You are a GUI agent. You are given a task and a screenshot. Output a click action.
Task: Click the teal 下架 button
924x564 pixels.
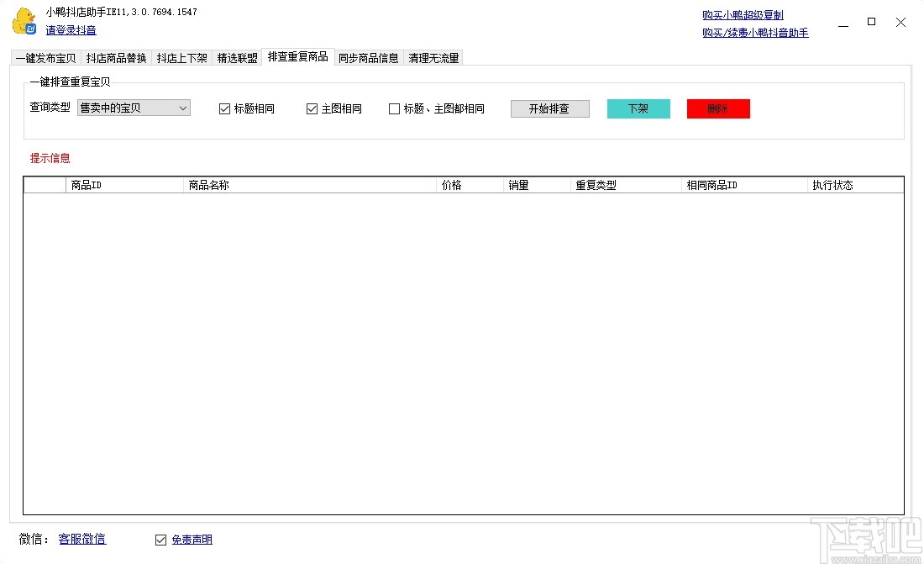click(638, 108)
